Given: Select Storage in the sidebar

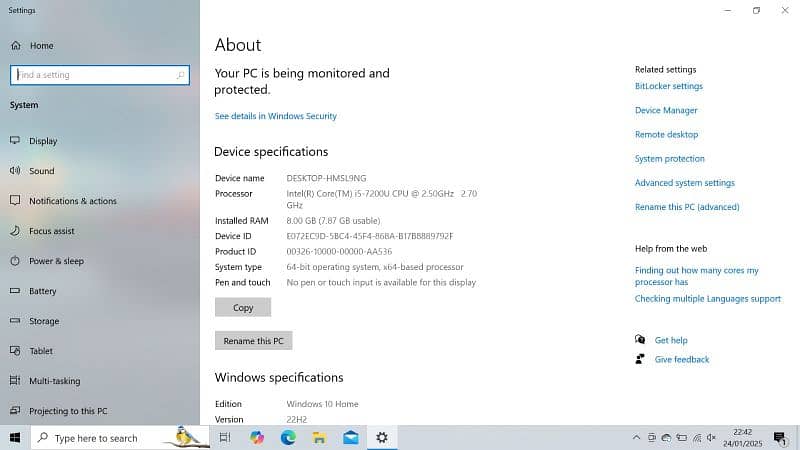Looking at the screenshot, I should coord(43,321).
